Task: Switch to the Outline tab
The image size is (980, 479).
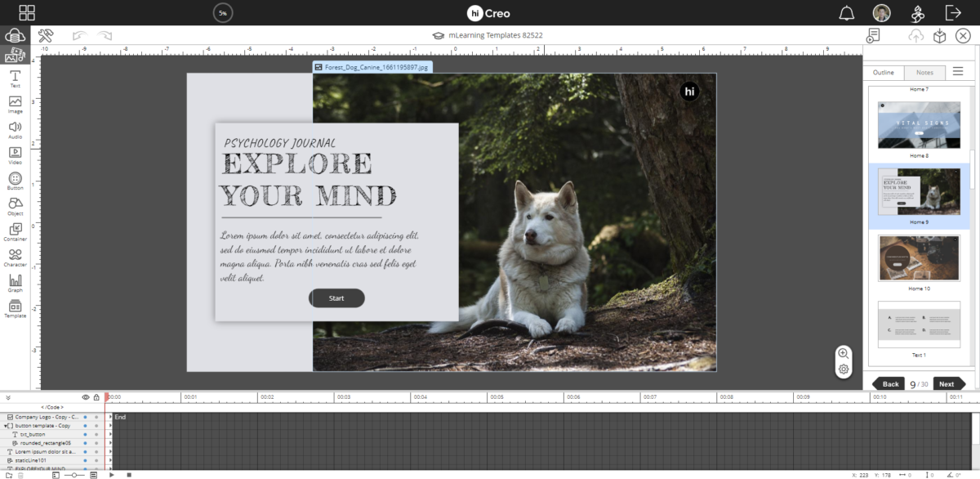Action: (x=884, y=73)
